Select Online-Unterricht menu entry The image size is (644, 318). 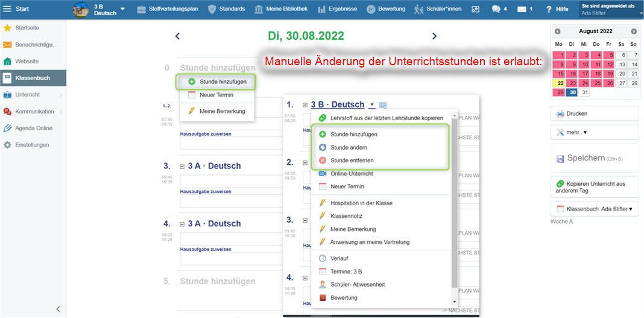(x=352, y=174)
